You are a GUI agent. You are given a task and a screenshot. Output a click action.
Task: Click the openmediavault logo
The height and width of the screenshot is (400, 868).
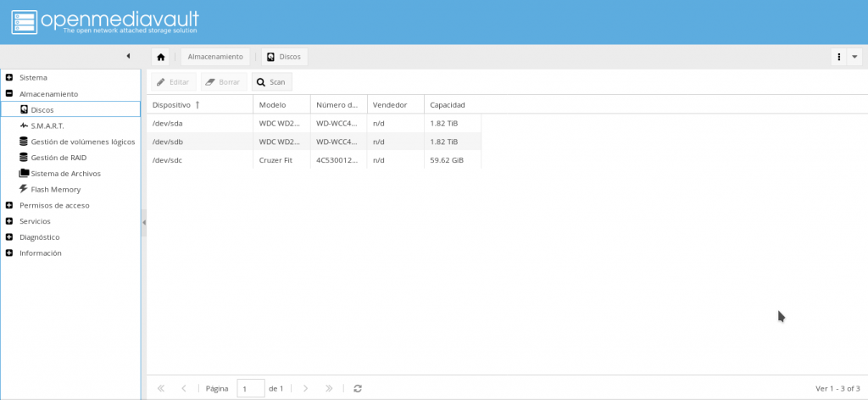click(104, 21)
